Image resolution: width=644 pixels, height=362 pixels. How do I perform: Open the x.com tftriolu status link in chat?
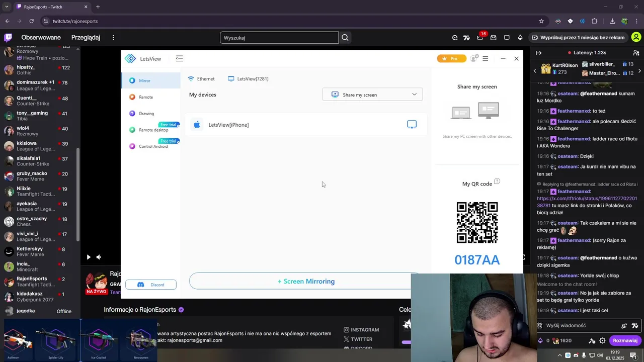click(587, 202)
